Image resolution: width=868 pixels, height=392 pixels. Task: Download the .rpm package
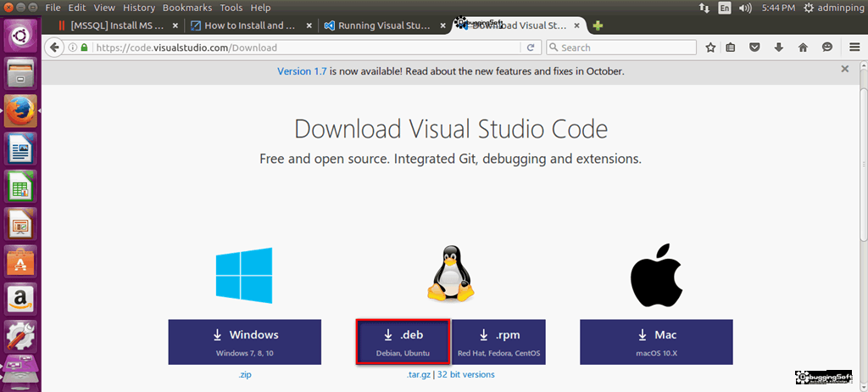pyautogui.click(x=498, y=342)
